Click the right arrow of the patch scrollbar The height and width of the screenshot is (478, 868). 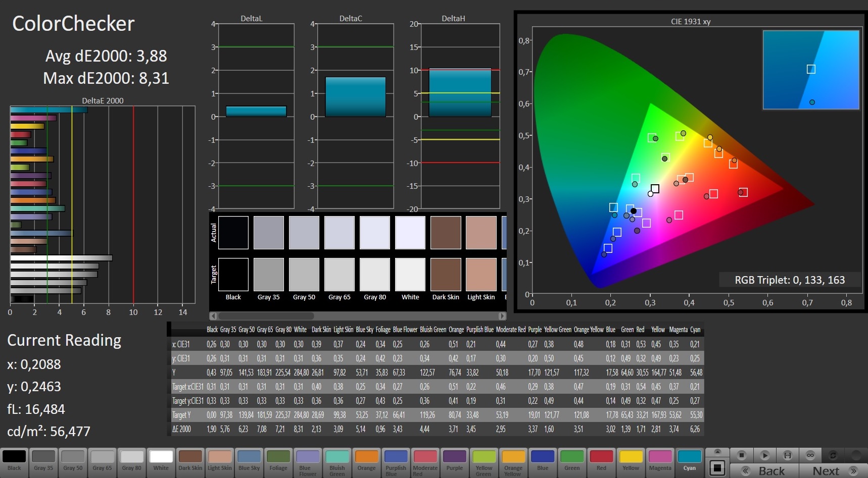click(502, 316)
